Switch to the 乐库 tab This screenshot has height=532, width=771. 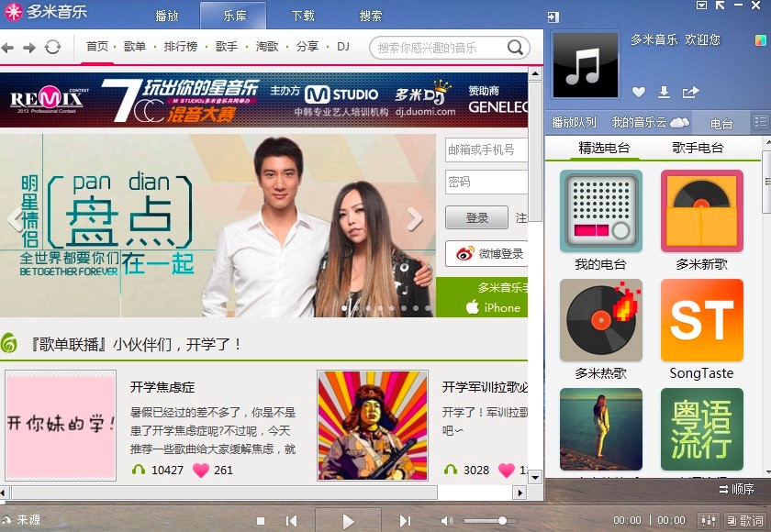(x=234, y=16)
